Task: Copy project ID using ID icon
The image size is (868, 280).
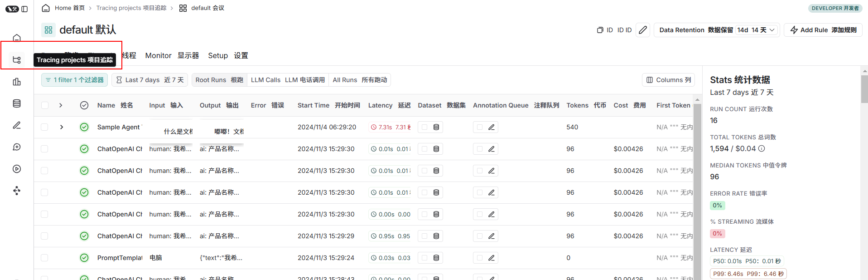Action: (600, 30)
